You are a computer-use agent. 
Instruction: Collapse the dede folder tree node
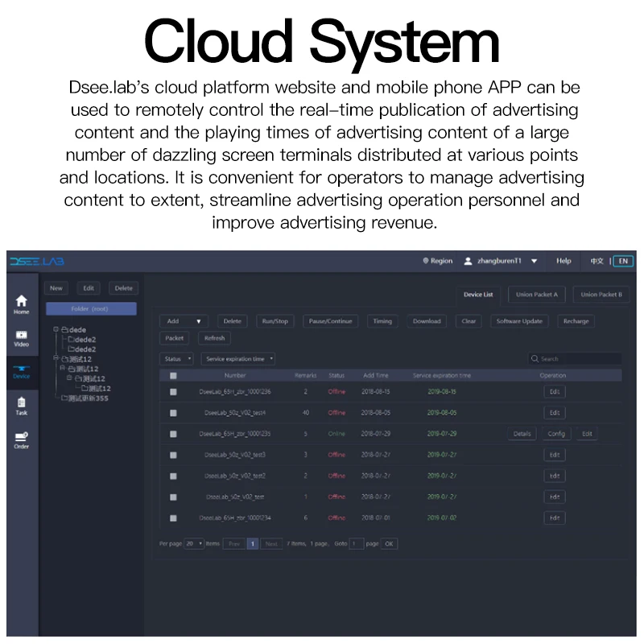56,329
